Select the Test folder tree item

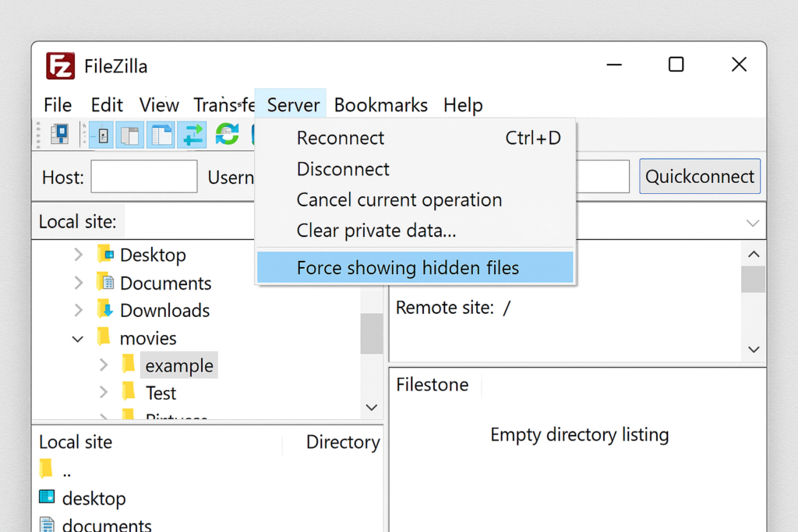[161, 393]
